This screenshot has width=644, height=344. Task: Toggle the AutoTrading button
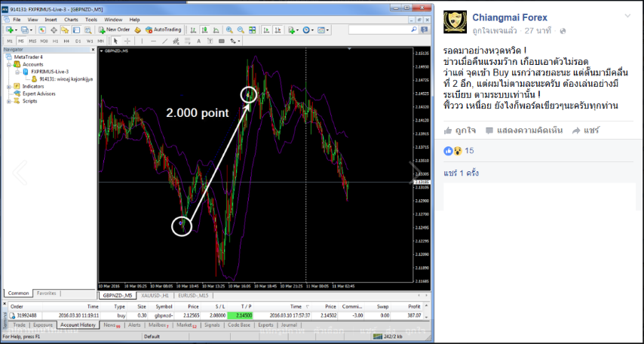pos(164,29)
